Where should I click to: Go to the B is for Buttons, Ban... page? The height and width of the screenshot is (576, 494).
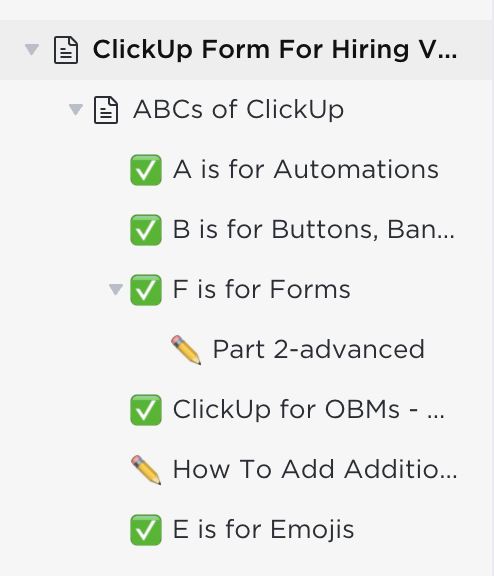coord(314,230)
